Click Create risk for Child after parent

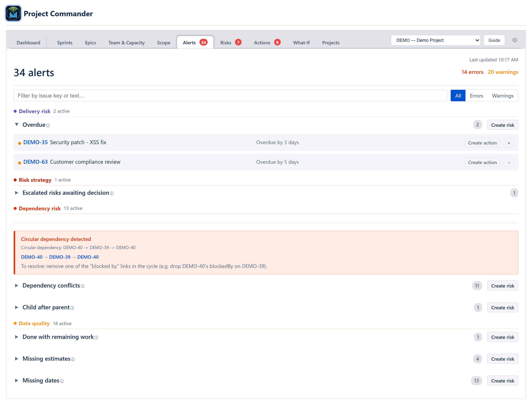click(x=503, y=308)
